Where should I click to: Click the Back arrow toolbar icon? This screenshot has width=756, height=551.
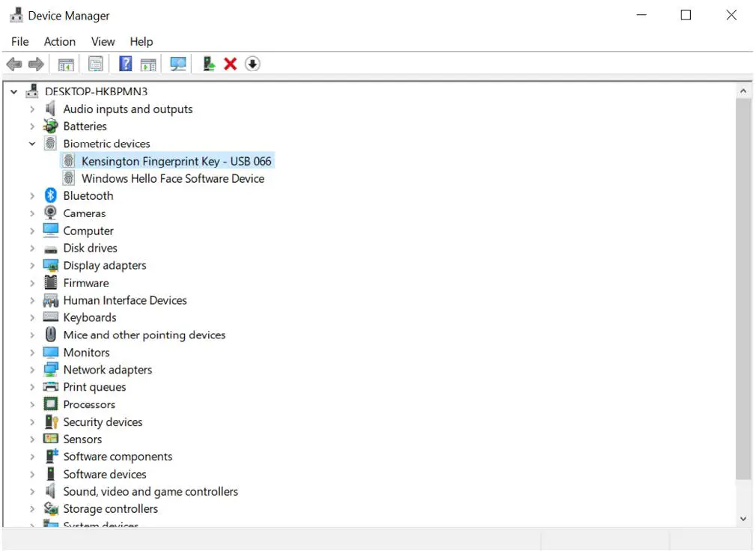tap(14, 64)
